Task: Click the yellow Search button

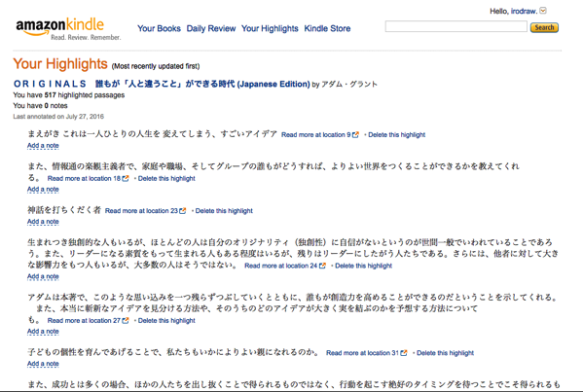Action: click(544, 27)
